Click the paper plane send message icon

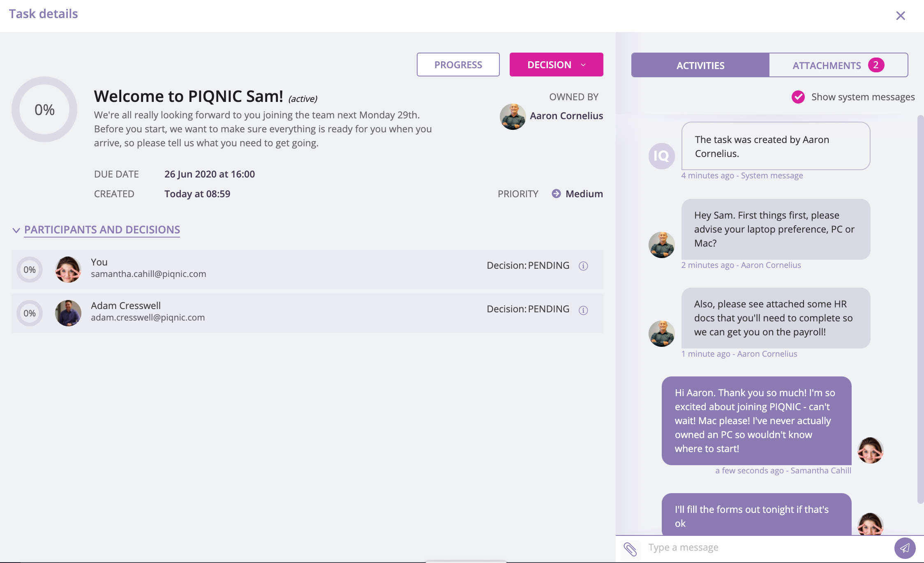(905, 548)
